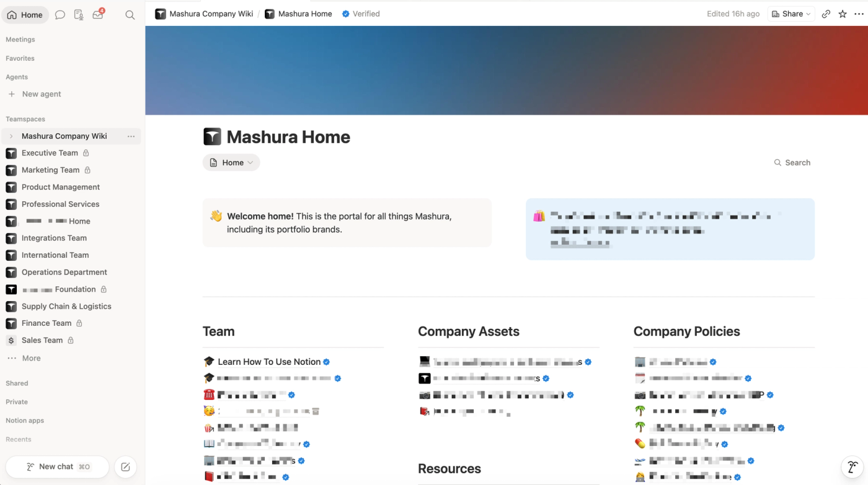Open the Inbox icon with 4 notifications

point(98,14)
